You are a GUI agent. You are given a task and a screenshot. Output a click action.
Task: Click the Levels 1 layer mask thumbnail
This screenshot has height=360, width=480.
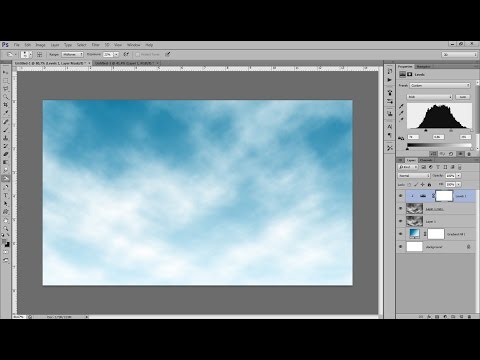[444, 196]
